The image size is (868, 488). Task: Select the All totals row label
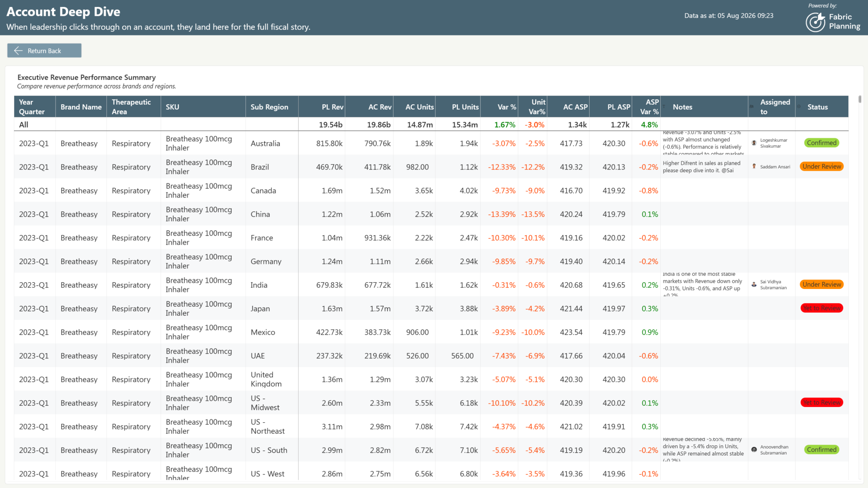point(24,124)
